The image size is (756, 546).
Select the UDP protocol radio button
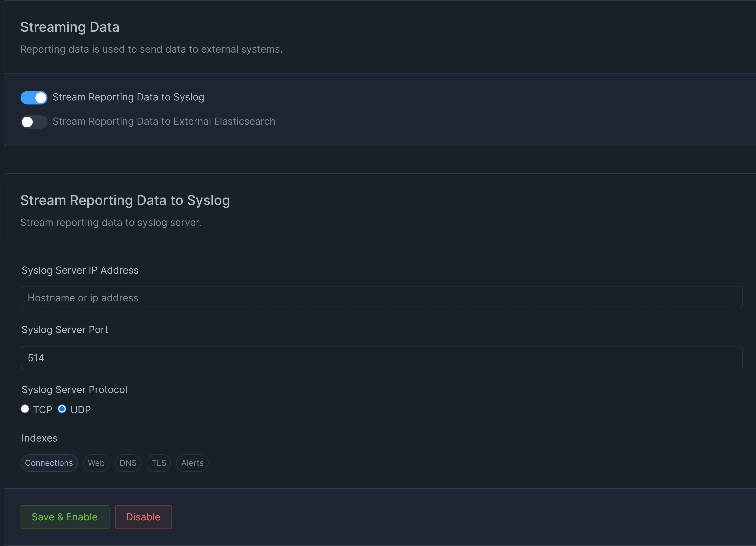(62, 409)
